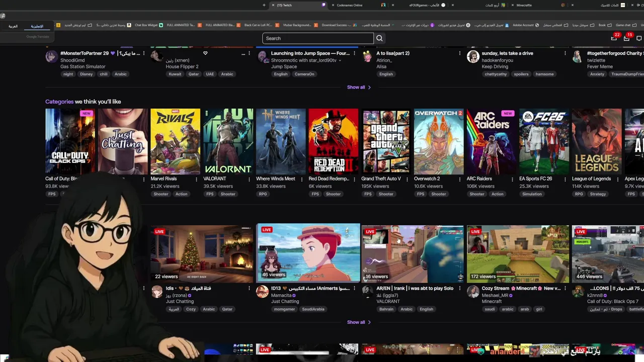Open Meshael_MR's Minecraft stream thumbnail
The width and height of the screenshot is (644, 362).
pyautogui.click(x=518, y=254)
